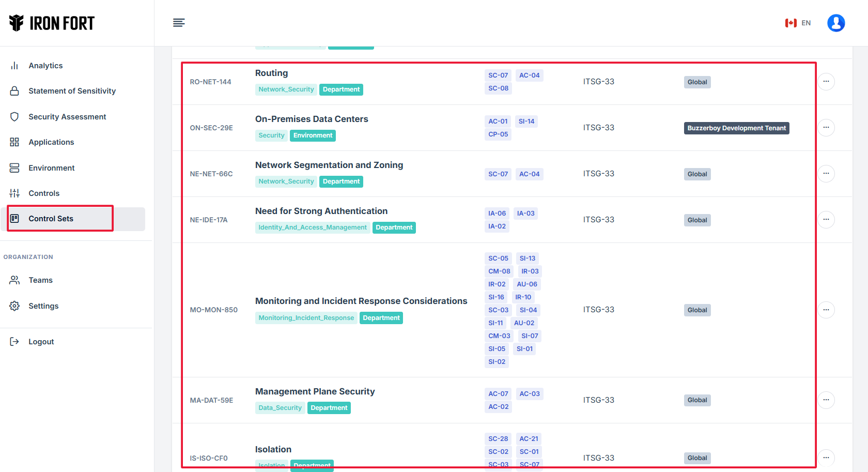
Task: Click the Iron Fort logo
Action: (52, 23)
